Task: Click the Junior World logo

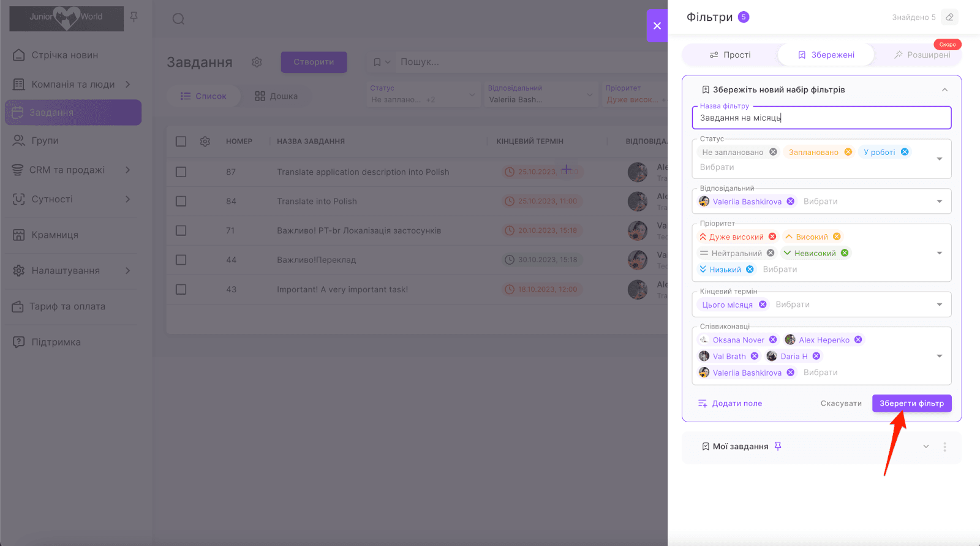Action: (x=66, y=18)
